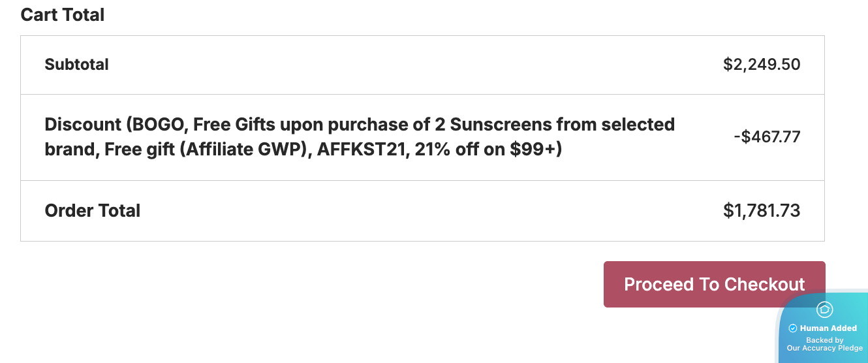
Task: Select the Order Total label
Action: click(93, 211)
